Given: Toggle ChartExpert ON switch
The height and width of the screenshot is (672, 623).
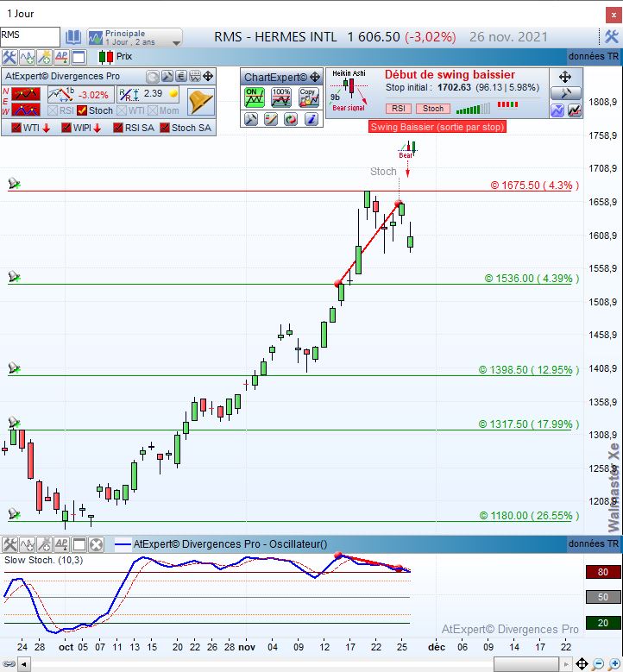Looking at the screenshot, I should (255, 97).
